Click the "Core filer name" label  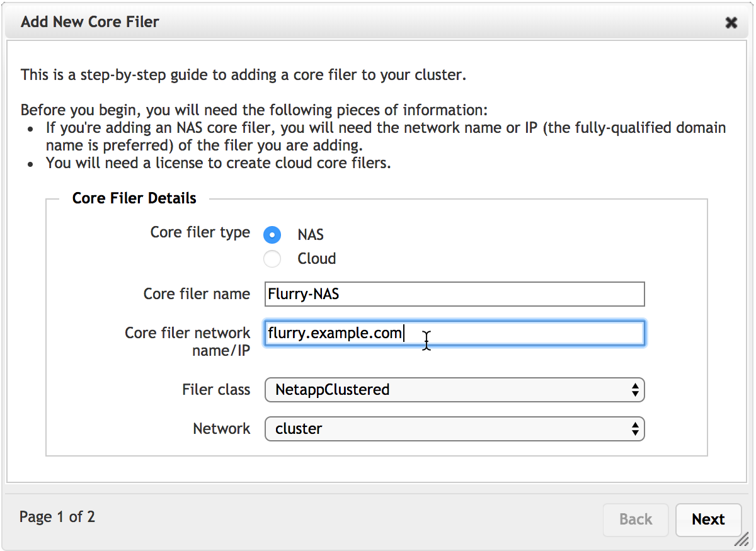coord(197,294)
